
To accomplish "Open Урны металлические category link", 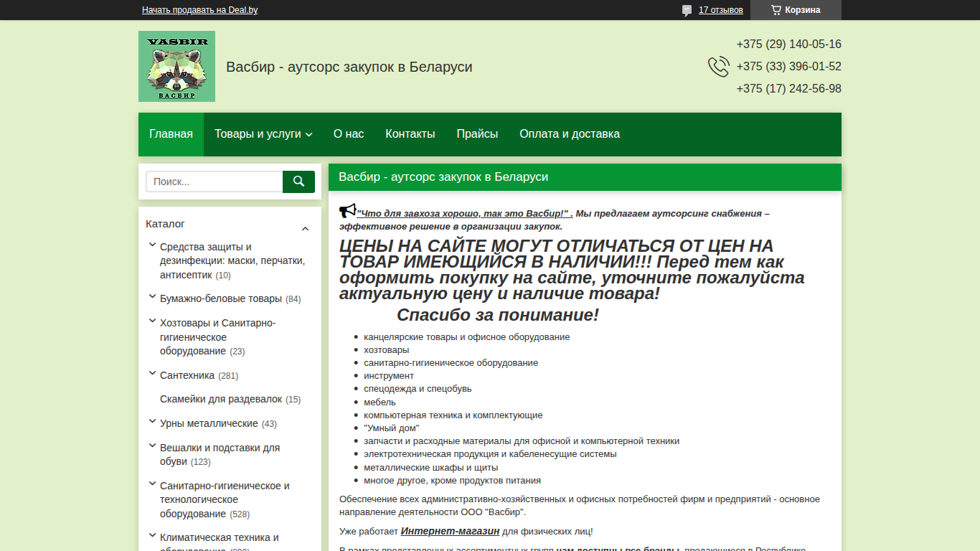I will coord(209,424).
